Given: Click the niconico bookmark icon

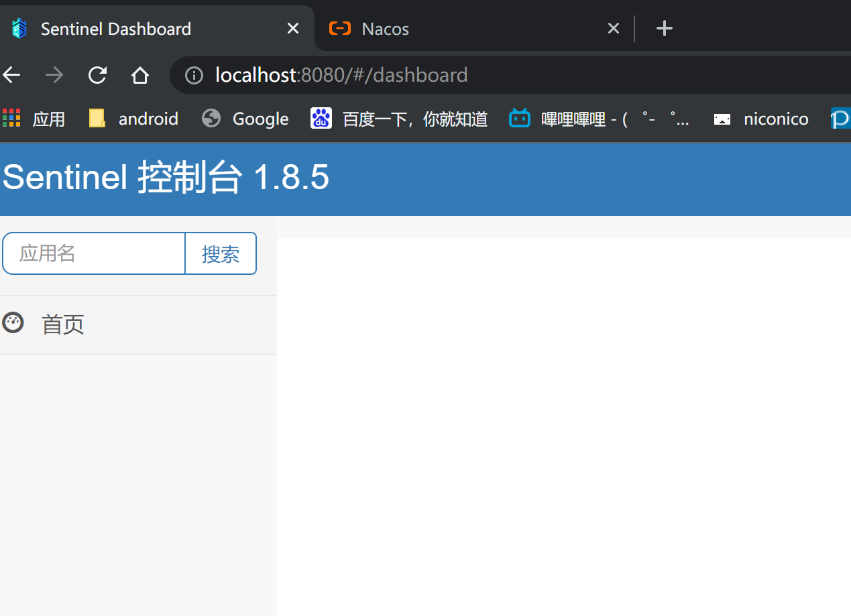Looking at the screenshot, I should (722, 119).
